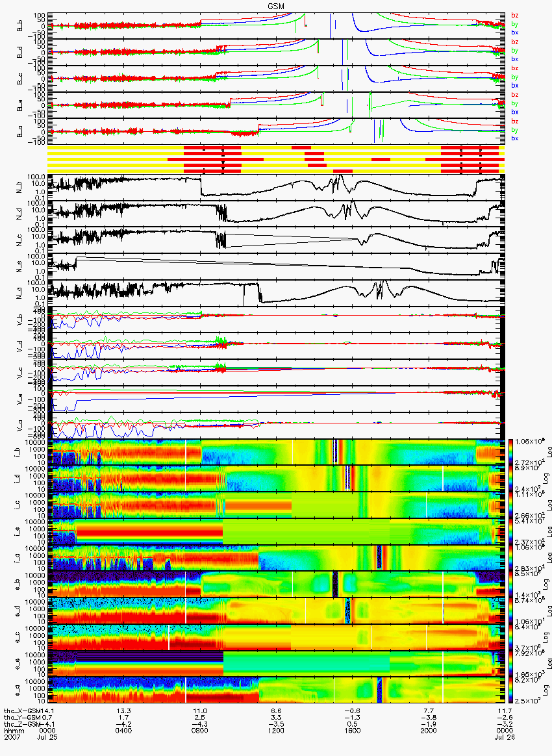This screenshot has width=552, height=756.
Task: Select the B_d axis label
Action: (x=19, y=52)
